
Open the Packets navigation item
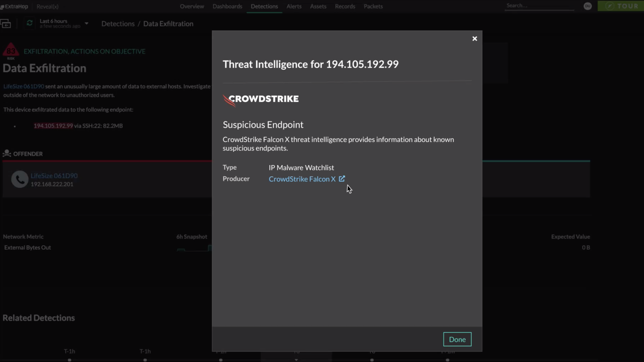pyautogui.click(x=373, y=6)
